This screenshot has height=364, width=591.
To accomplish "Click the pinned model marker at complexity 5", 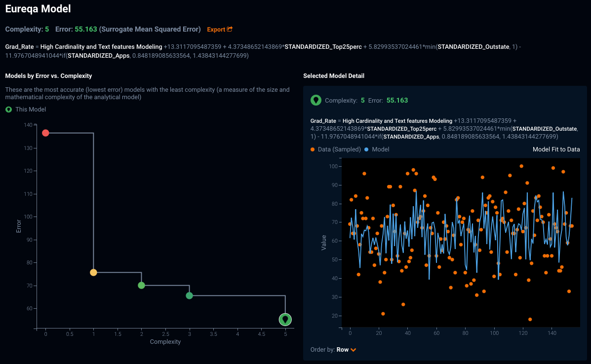I will pyautogui.click(x=285, y=320).
